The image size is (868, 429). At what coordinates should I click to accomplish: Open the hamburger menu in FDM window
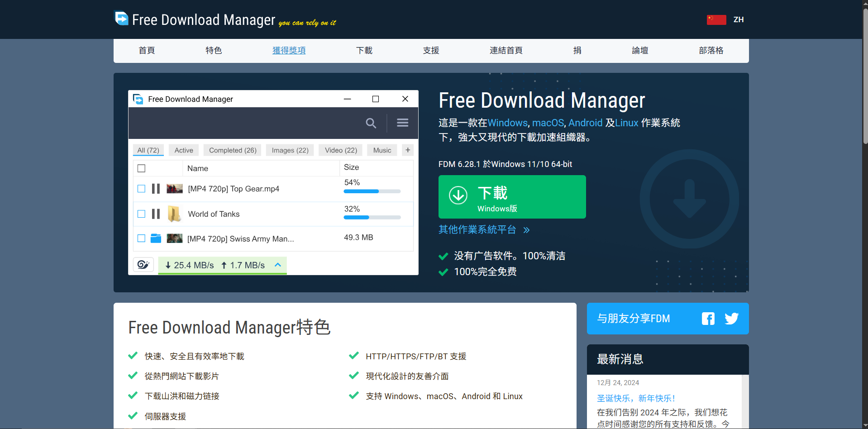point(402,123)
